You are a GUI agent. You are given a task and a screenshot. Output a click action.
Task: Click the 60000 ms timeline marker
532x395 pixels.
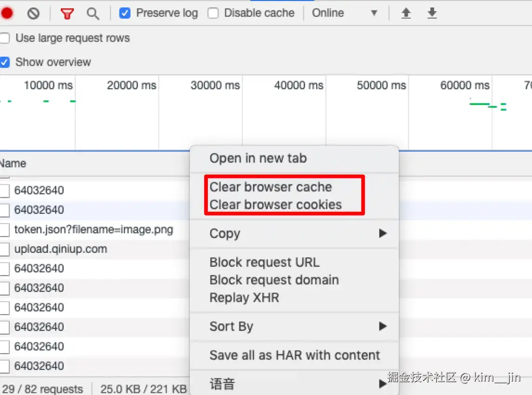465,85
